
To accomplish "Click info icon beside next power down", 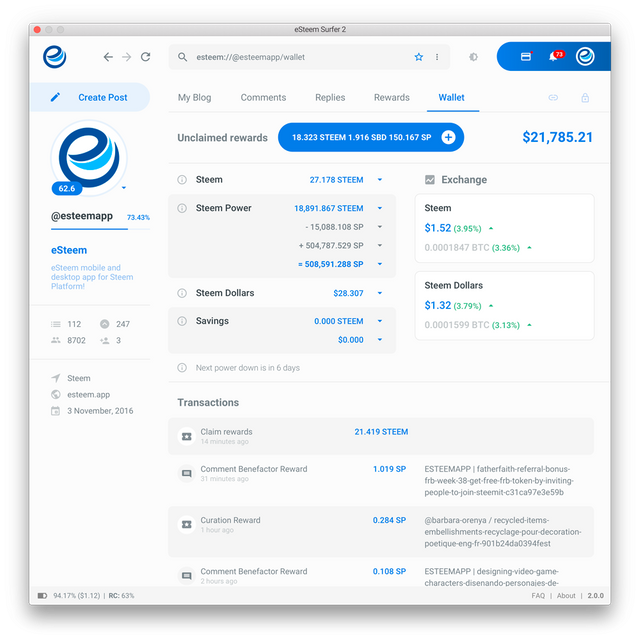I will click(x=182, y=368).
